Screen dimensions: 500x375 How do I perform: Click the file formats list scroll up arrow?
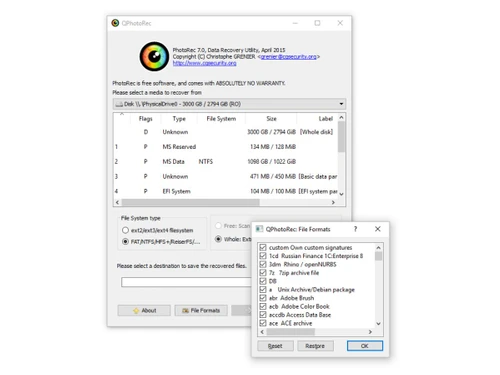(x=378, y=248)
